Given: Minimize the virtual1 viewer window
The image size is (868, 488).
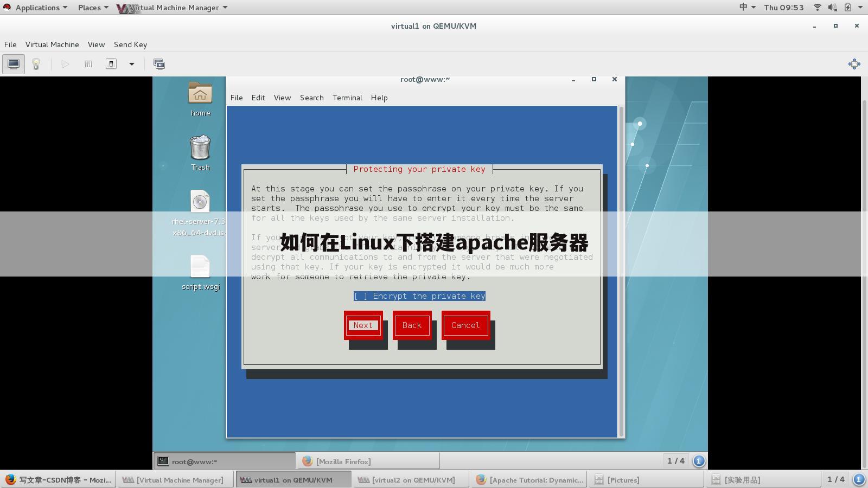Looking at the screenshot, I should 814,26.
